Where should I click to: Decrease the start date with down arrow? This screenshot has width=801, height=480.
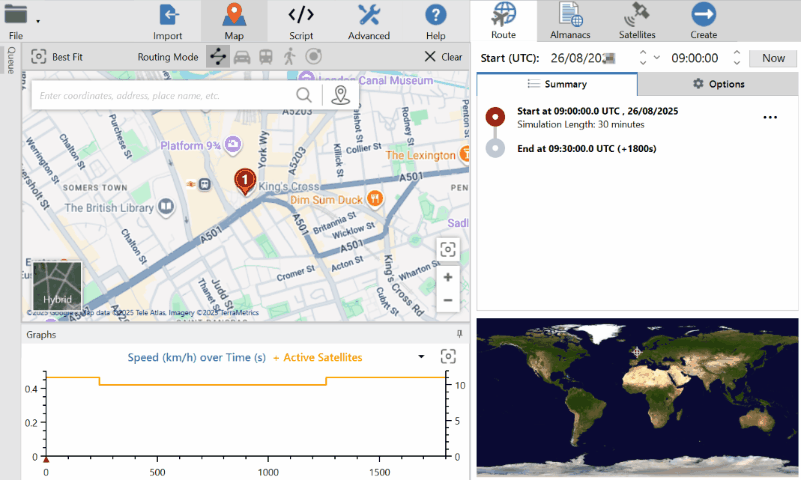coord(643,62)
